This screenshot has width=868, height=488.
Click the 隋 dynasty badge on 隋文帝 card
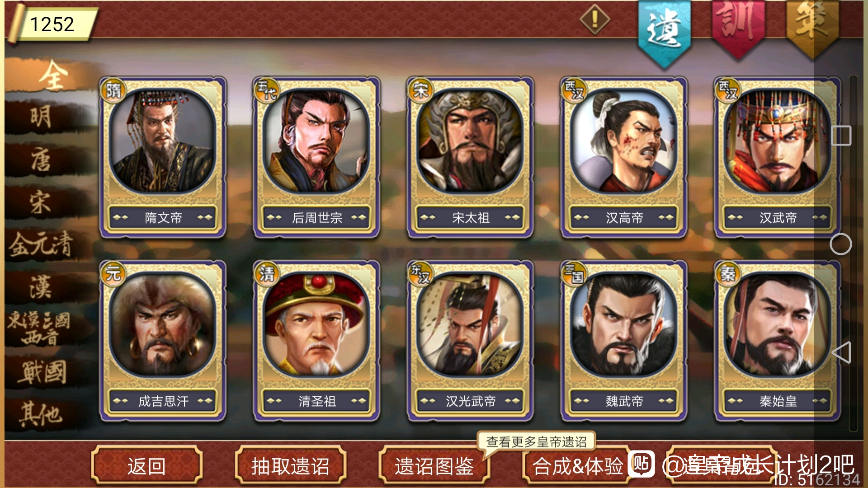113,91
